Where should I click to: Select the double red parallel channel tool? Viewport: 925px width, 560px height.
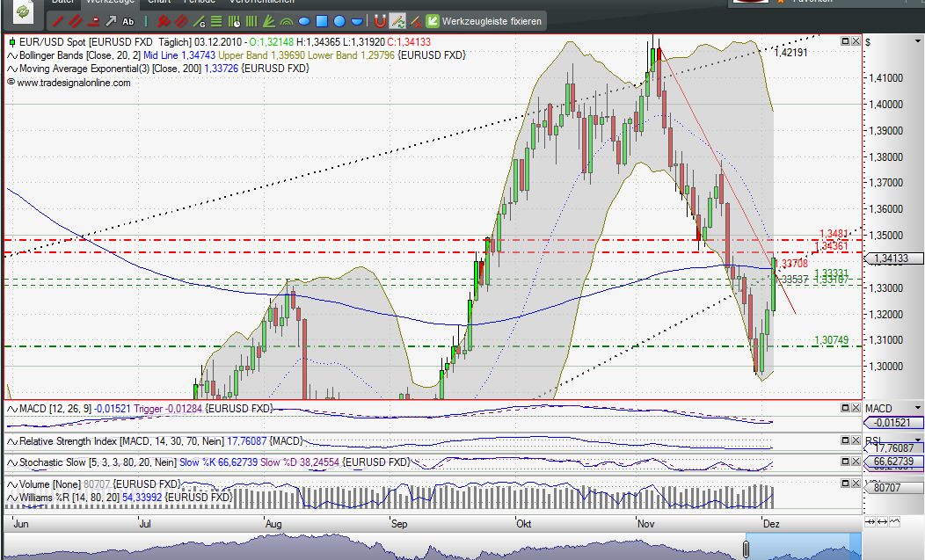(75, 22)
